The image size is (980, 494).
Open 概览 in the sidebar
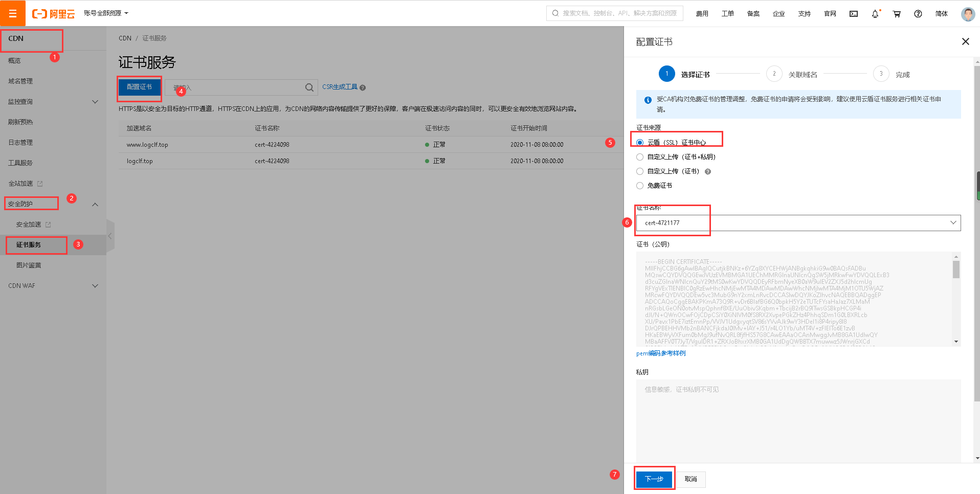click(14, 60)
